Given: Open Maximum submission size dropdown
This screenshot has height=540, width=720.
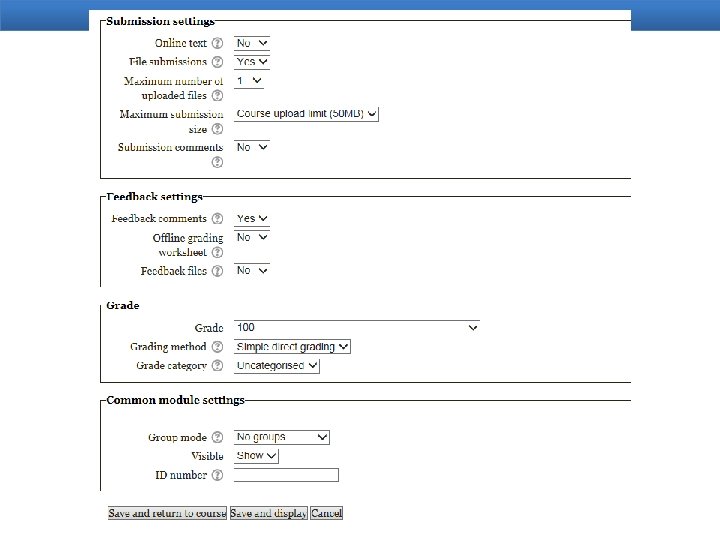Looking at the screenshot, I should tap(306, 114).
